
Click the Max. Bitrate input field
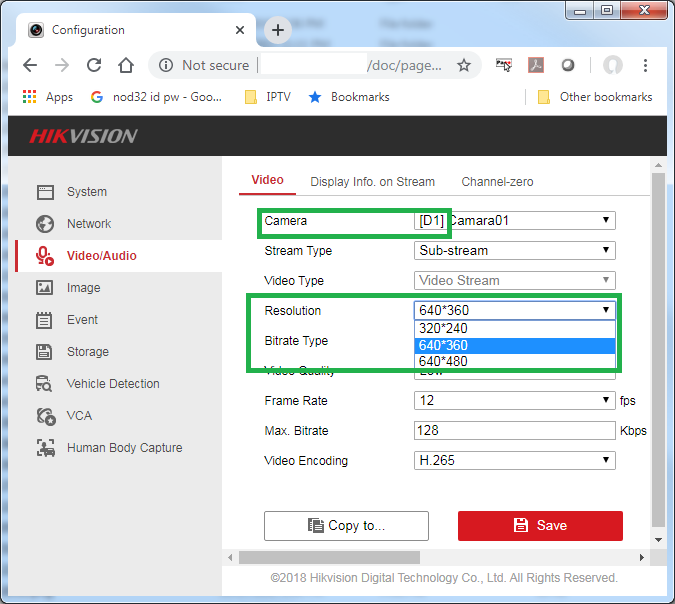(514, 431)
